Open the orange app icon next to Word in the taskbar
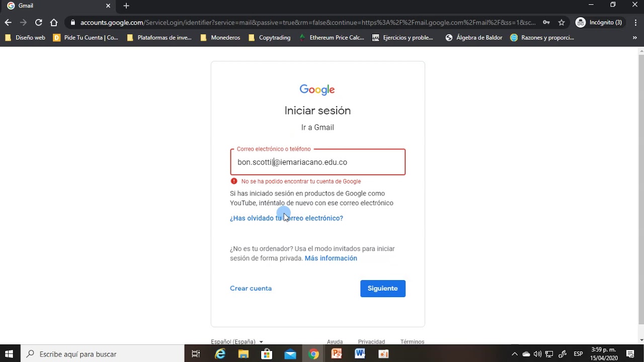 coord(383,354)
